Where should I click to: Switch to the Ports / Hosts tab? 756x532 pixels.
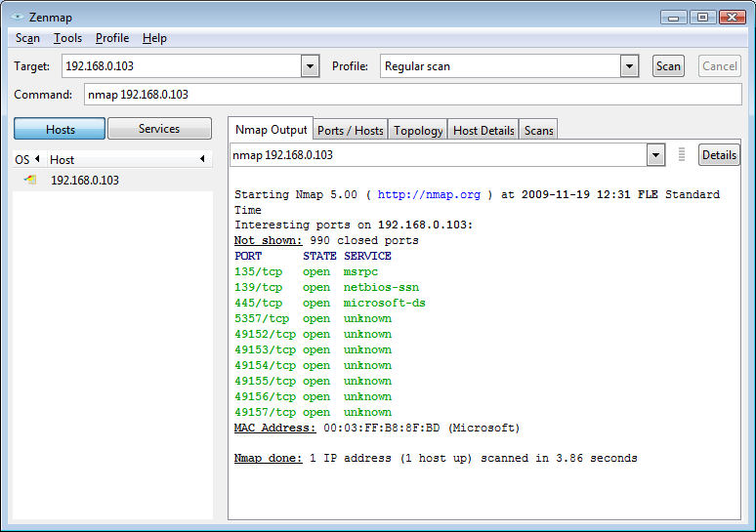[351, 131]
